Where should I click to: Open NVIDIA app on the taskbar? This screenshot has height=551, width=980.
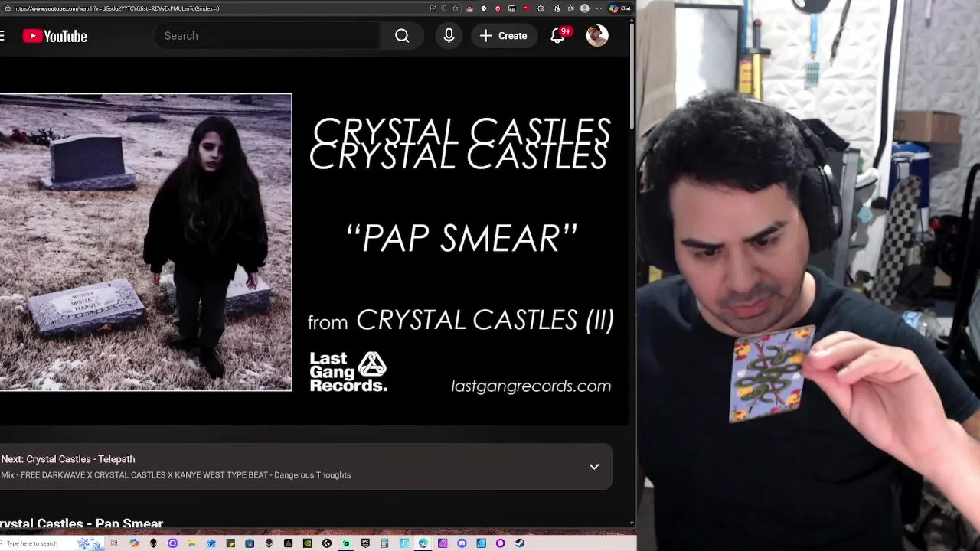tap(307, 543)
